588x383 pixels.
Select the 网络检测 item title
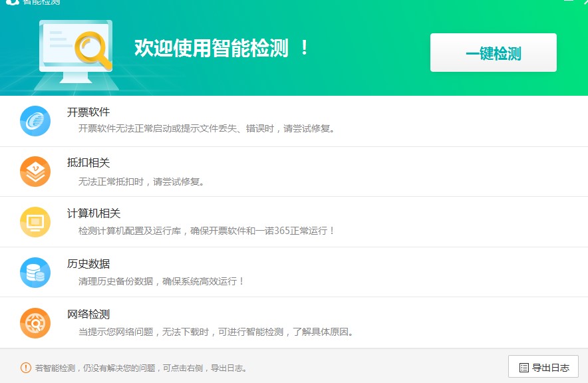pos(88,314)
